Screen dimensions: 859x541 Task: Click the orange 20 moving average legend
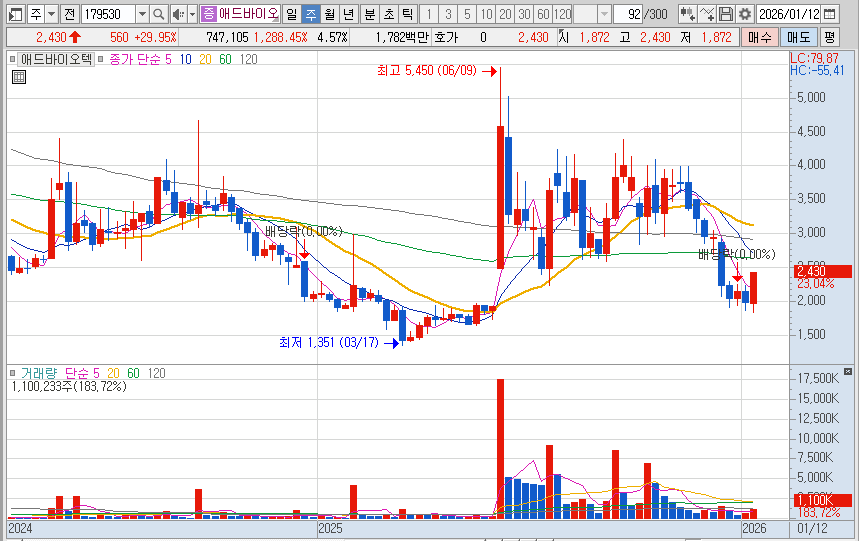[205, 59]
